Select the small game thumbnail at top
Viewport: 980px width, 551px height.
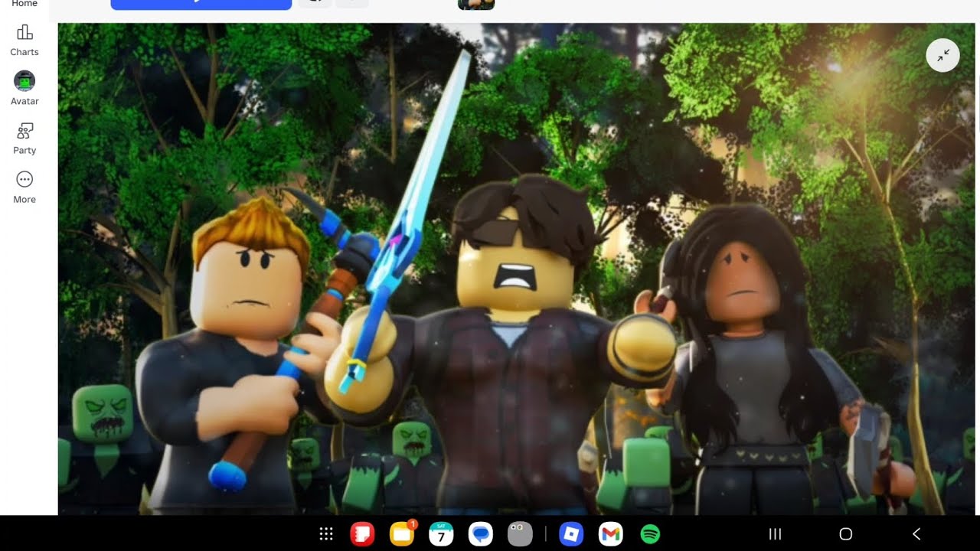coord(476,5)
